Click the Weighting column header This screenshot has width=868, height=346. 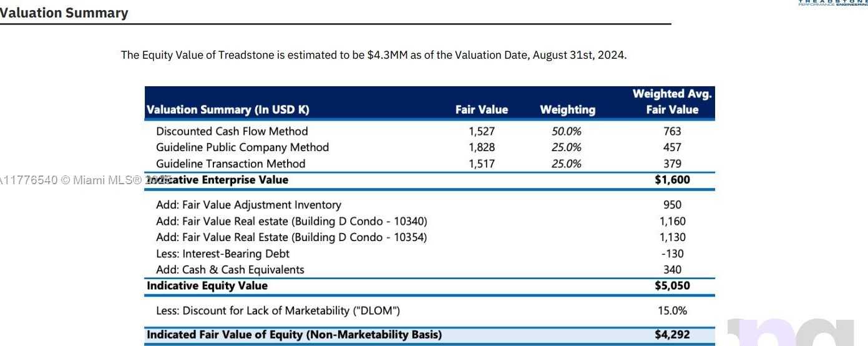coord(567,110)
